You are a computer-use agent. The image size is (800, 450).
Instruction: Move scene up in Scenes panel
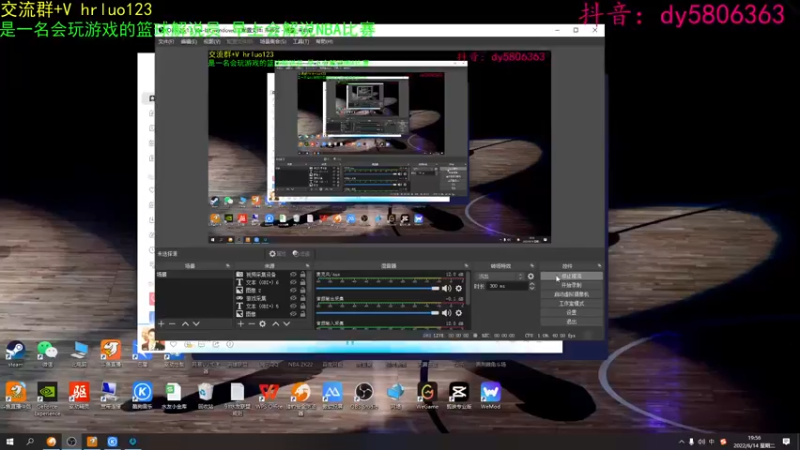(x=185, y=324)
